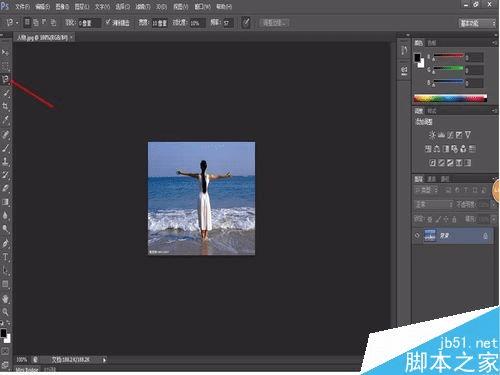Select the History Brush tool
500x375 pixels.
(x=5, y=175)
